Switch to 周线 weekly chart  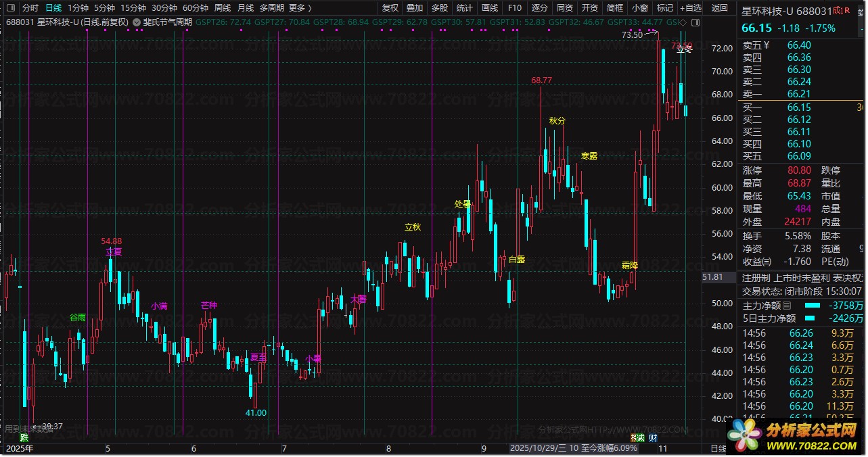(223, 8)
